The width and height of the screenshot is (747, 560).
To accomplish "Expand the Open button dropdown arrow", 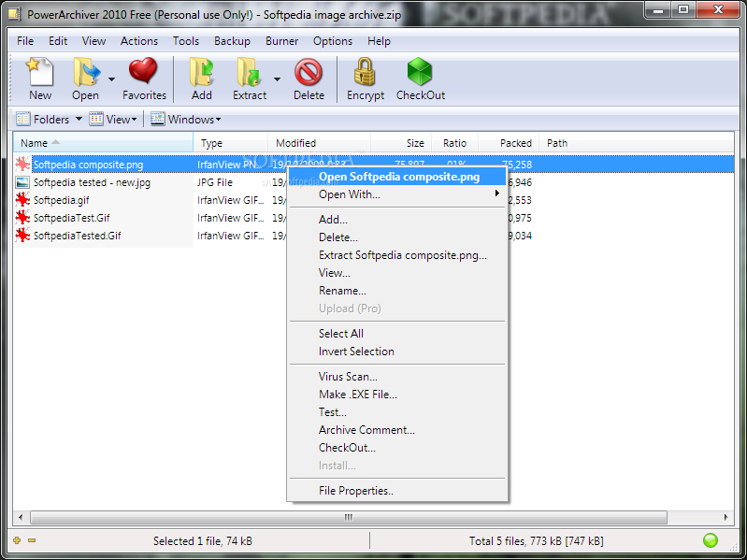I will tap(111, 79).
